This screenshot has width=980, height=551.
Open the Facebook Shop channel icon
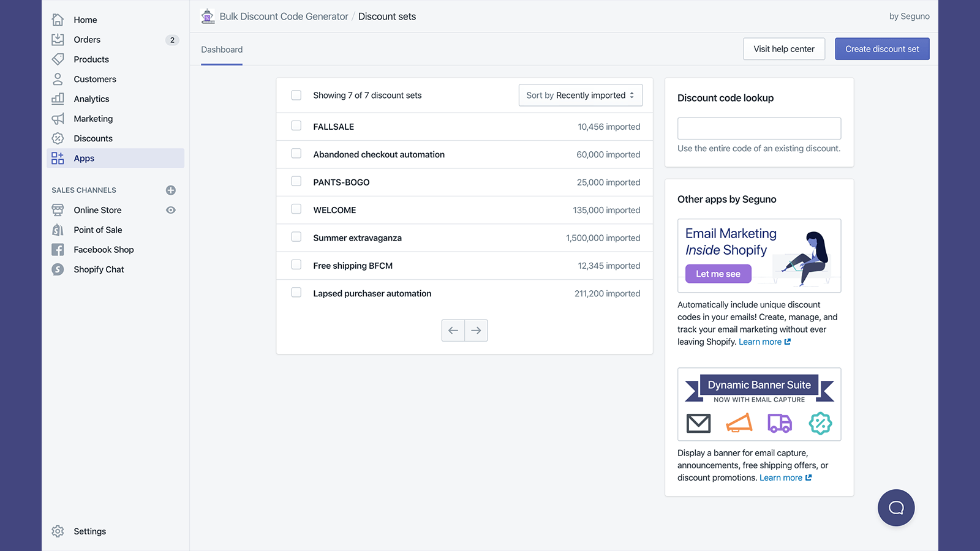tap(58, 249)
